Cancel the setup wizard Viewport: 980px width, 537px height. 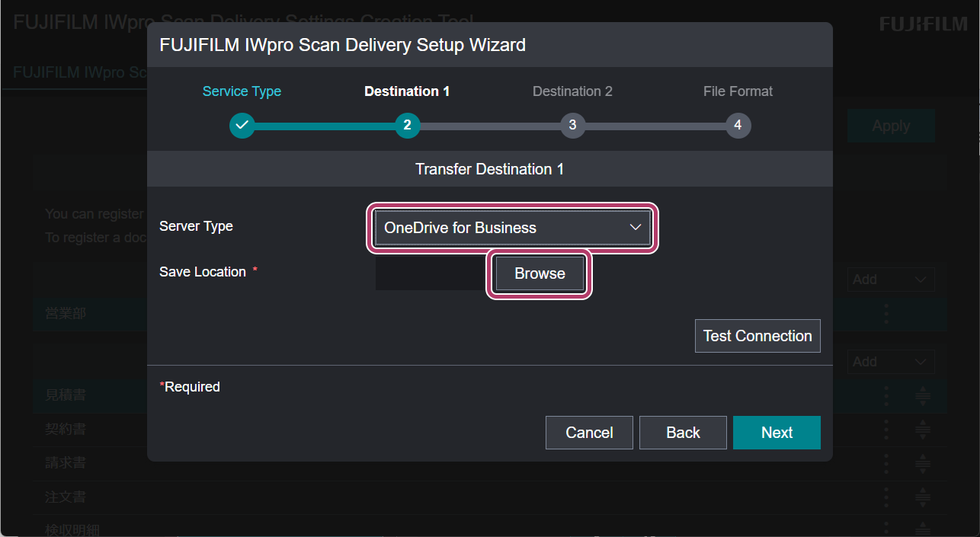[589, 433]
